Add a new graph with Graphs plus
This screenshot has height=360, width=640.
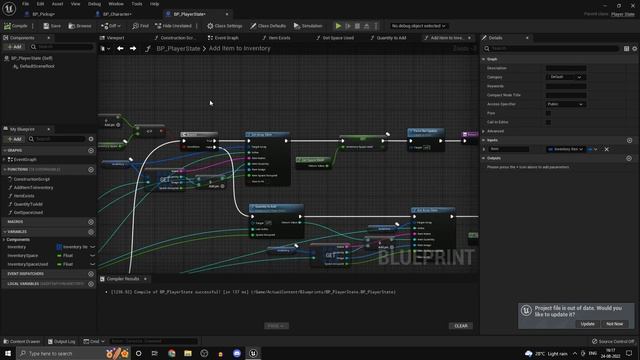coord(91,151)
